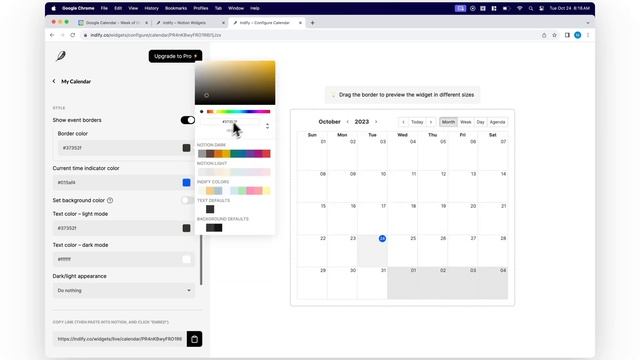Expand Chrome tab search chevron

click(588, 23)
